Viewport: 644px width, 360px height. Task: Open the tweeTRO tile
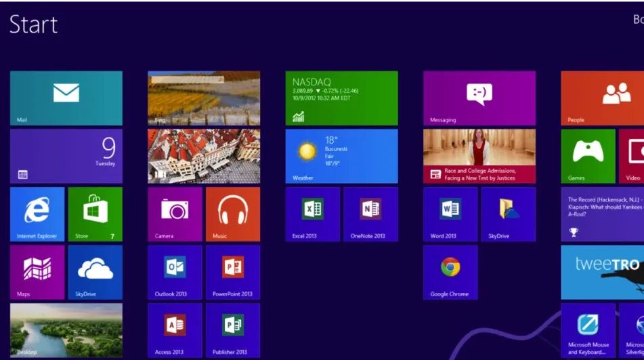tap(603, 273)
